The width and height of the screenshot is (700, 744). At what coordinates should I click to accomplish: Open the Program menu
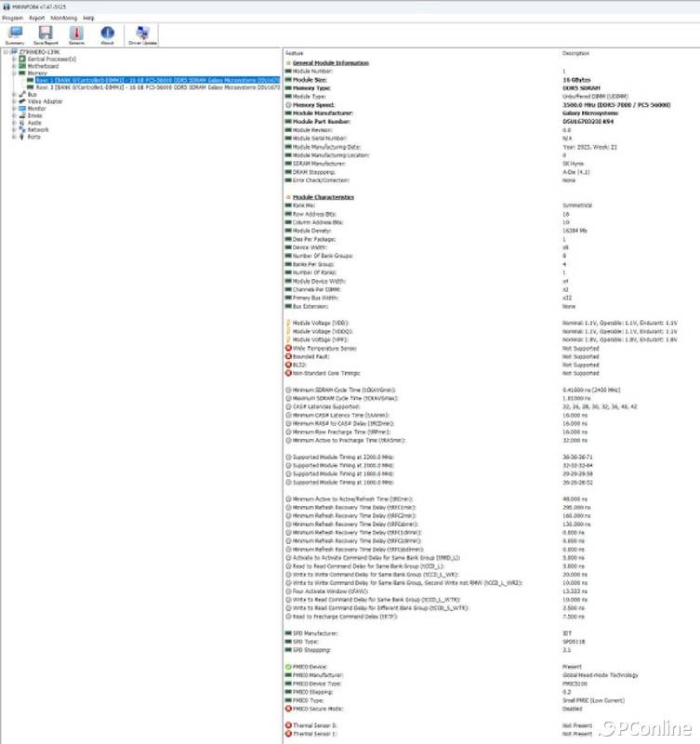12,18
